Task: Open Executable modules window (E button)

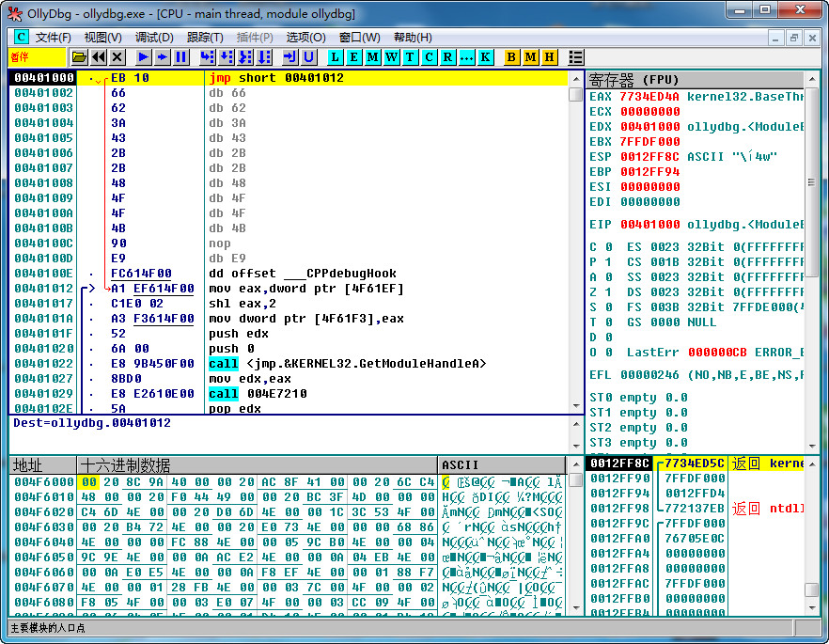Action: click(x=354, y=57)
